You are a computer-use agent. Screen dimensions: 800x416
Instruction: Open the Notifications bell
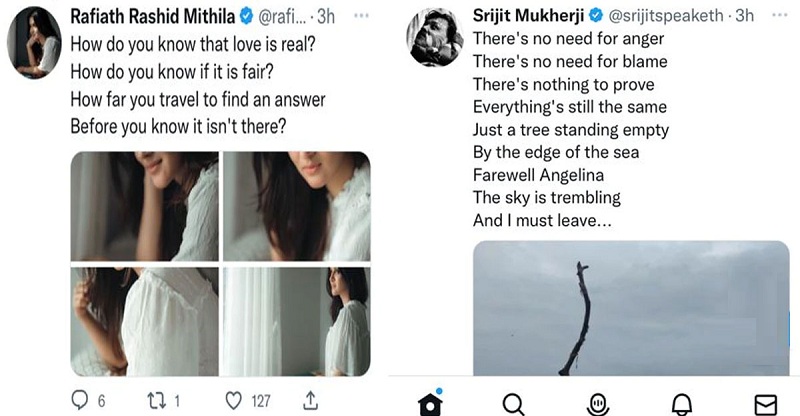(x=682, y=403)
